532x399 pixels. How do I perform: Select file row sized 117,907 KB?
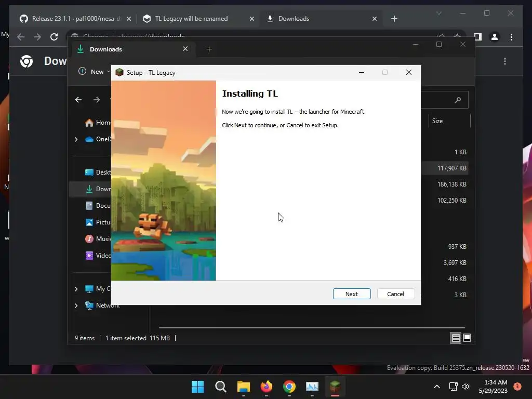click(x=445, y=168)
